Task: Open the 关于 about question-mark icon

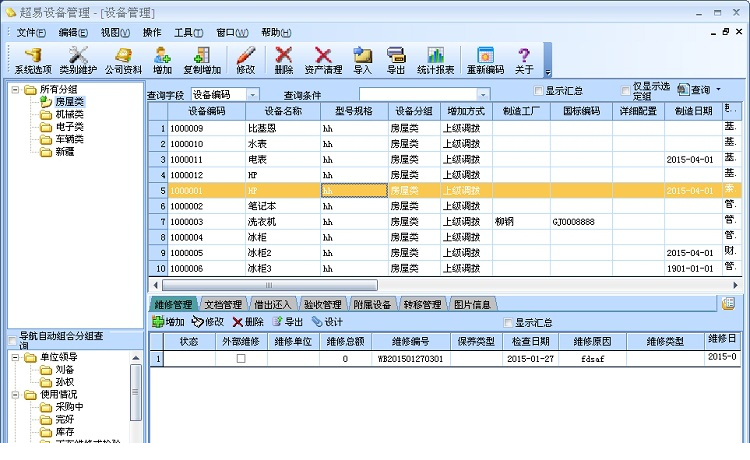Action: point(524,61)
